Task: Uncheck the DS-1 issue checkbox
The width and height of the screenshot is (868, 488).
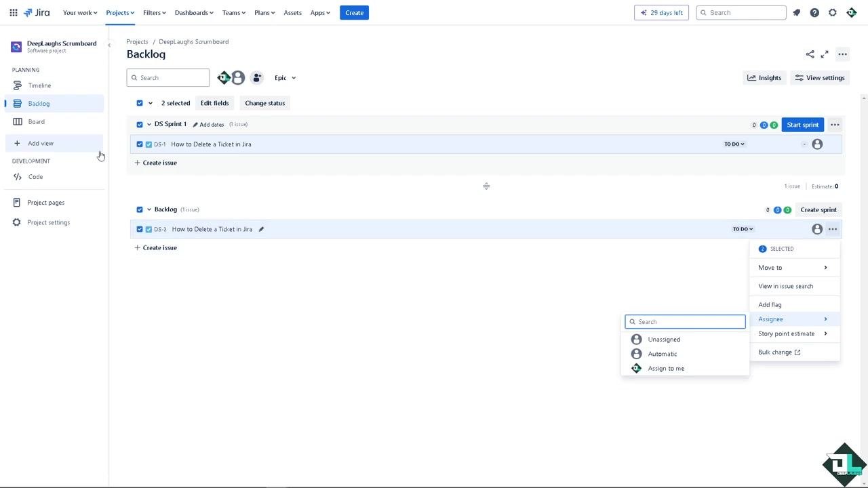Action: pos(140,144)
